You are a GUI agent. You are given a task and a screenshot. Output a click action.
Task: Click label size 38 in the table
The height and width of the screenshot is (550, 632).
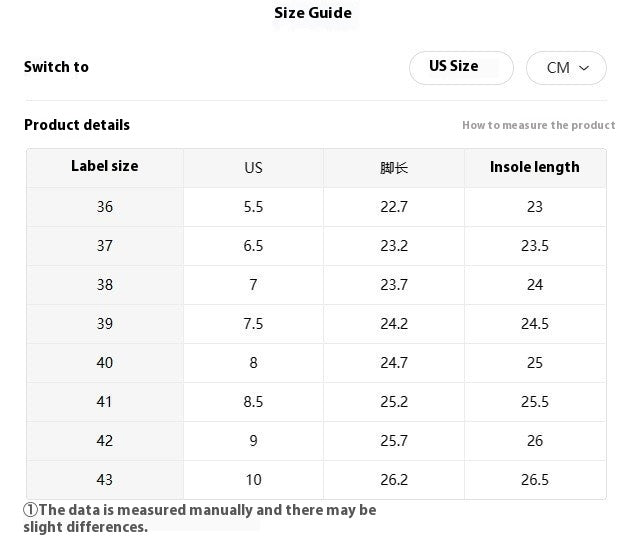coord(105,285)
